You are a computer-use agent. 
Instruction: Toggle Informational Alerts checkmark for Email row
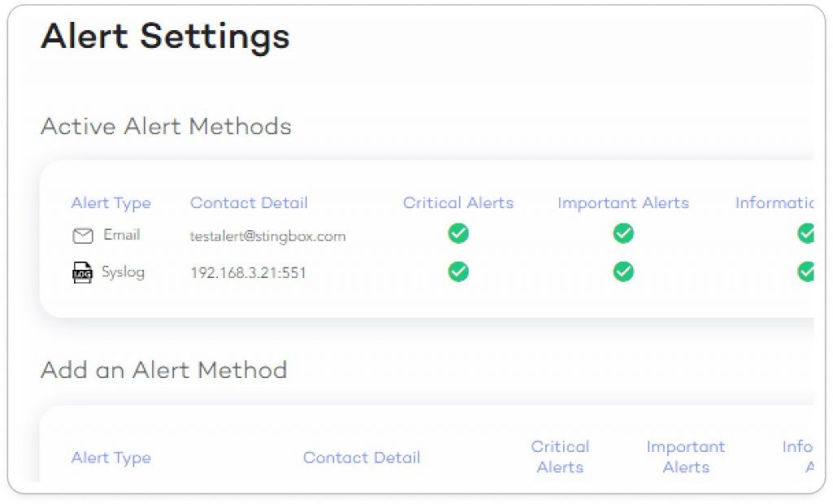806,233
